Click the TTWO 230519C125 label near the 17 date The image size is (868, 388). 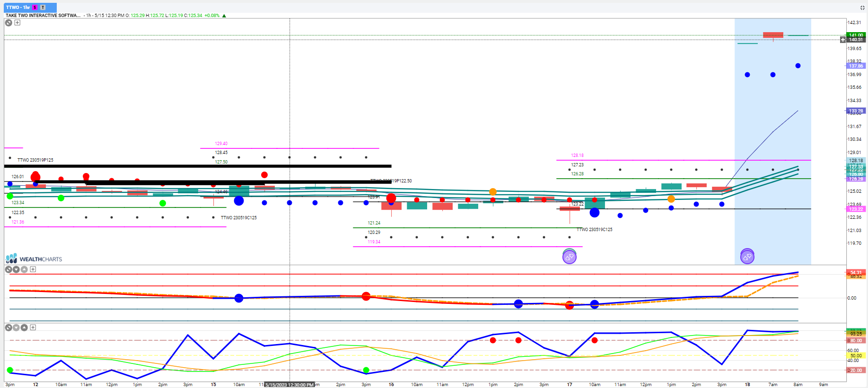(x=595, y=230)
